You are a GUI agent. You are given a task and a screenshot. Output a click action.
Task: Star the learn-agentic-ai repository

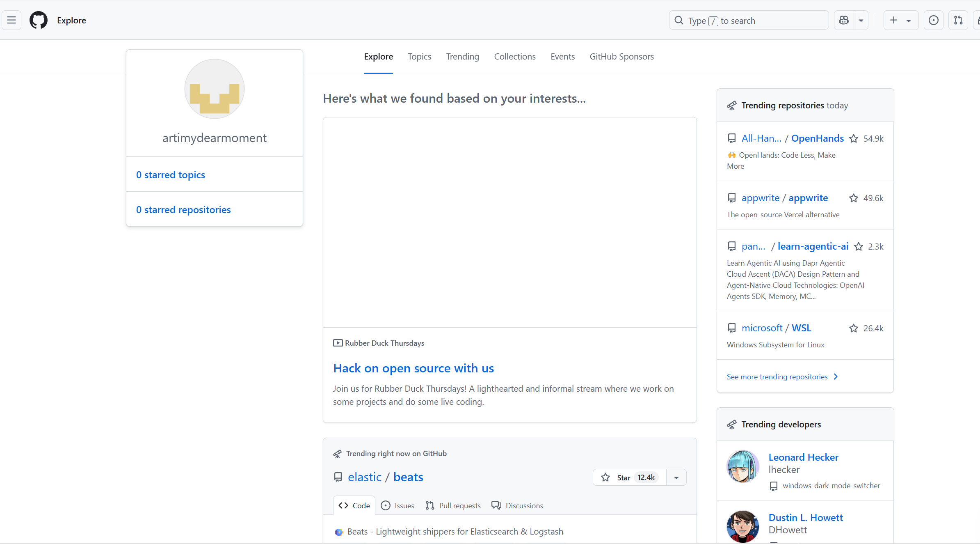pos(859,247)
